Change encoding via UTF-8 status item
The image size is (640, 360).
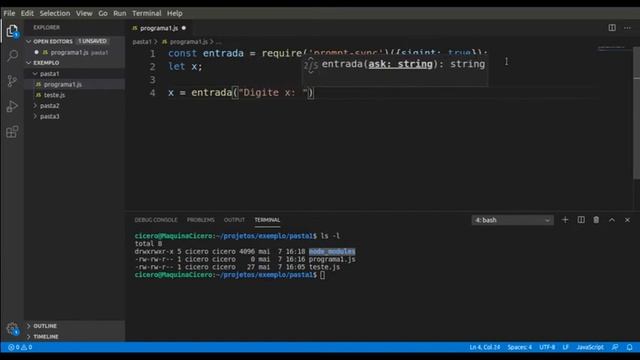(x=547, y=347)
